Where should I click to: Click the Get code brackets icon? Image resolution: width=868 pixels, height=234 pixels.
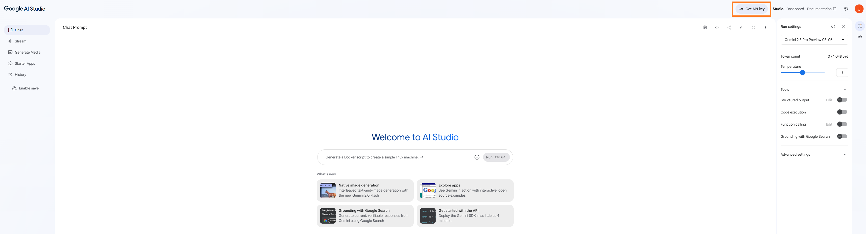[717, 28]
